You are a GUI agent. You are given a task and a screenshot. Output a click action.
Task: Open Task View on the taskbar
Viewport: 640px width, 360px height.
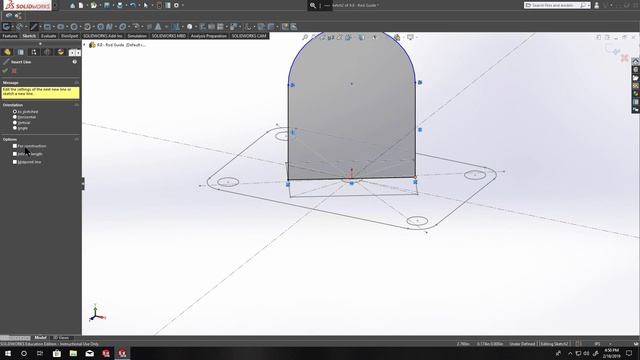tap(40, 353)
